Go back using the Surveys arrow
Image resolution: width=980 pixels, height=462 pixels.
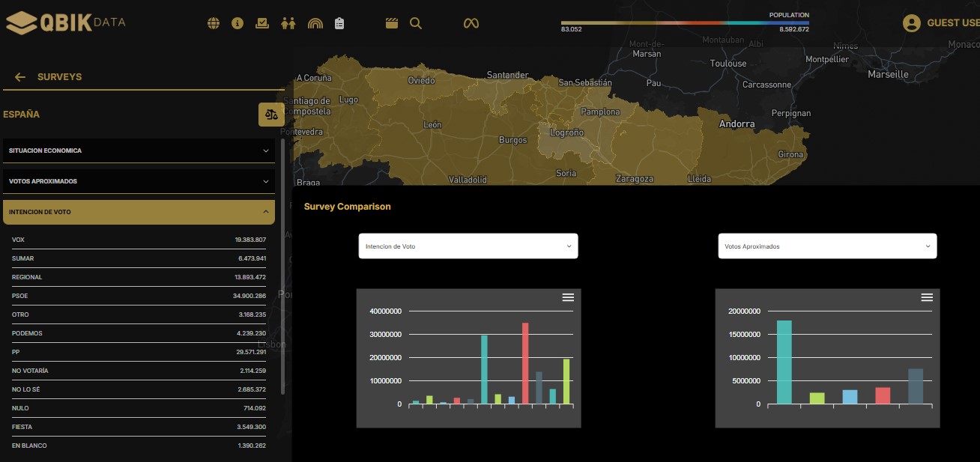click(20, 77)
